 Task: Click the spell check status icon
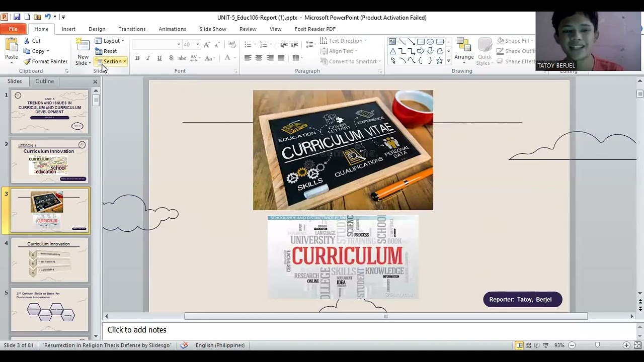[x=184, y=345]
